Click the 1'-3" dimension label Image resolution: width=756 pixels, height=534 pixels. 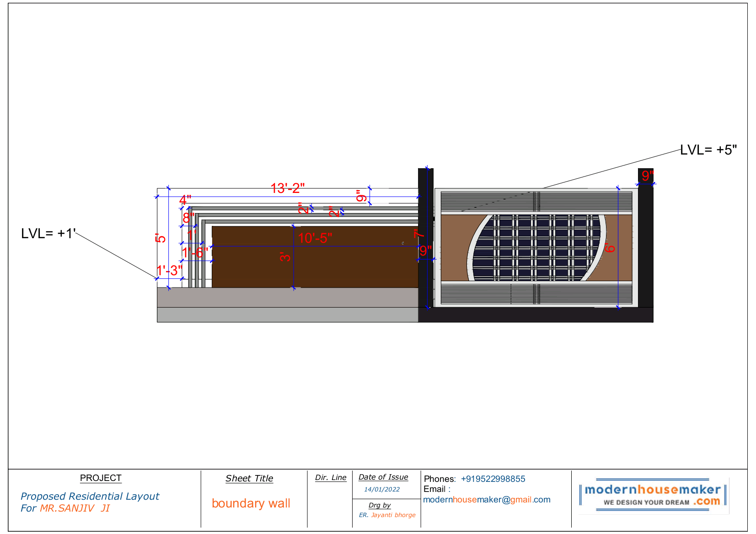(170, 270)
